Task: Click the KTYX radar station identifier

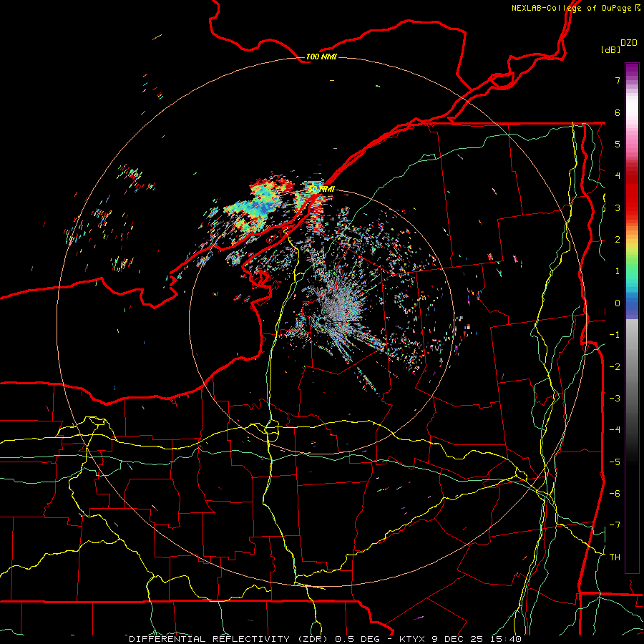Action: 413,639
